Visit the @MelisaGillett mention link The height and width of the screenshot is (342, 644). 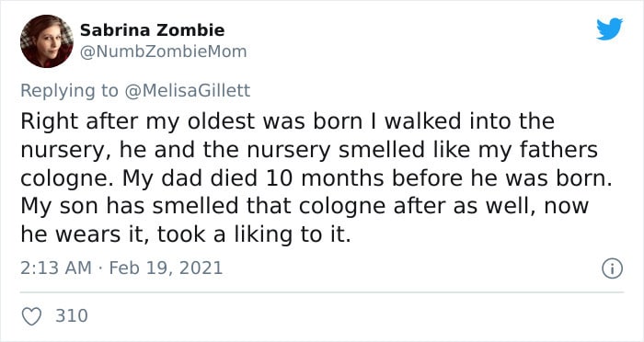point(187,90)
